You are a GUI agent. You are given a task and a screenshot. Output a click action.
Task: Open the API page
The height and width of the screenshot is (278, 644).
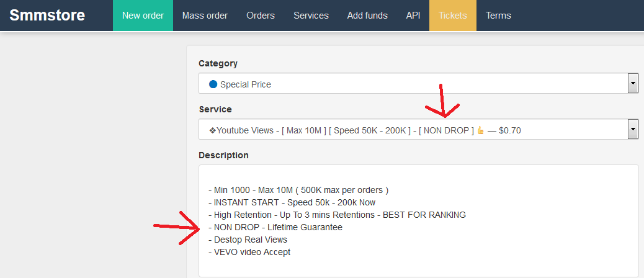coord(413,16)
